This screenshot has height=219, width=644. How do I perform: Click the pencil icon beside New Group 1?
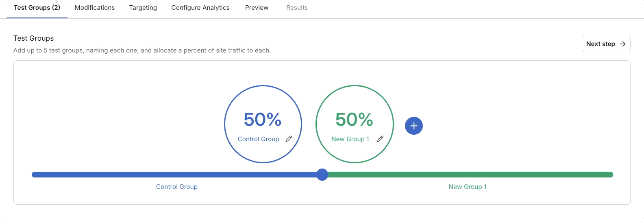click(x=380, y=139)
